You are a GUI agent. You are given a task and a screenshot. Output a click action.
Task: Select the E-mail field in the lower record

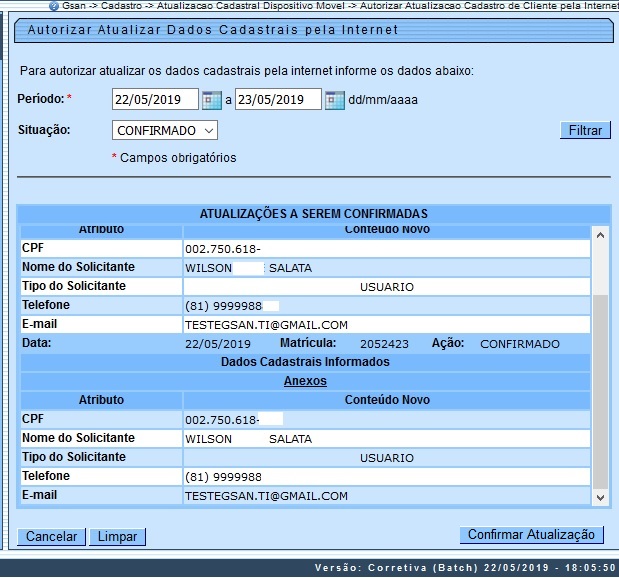click(x=386, y=495)
